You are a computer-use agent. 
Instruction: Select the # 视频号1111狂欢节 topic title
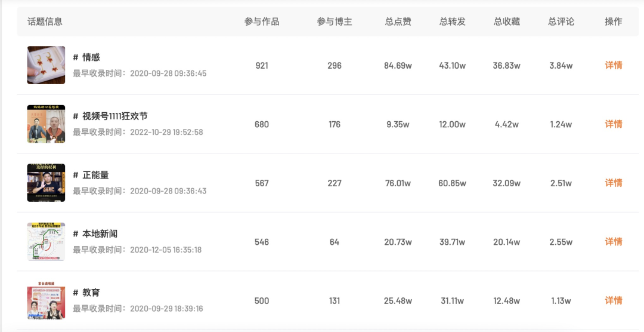point(110,116)
